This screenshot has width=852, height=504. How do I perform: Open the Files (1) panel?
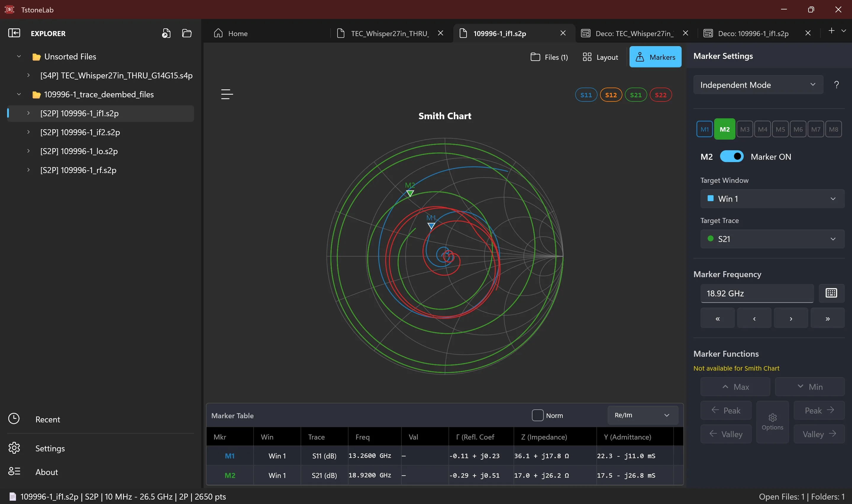(x=549, y=57)
